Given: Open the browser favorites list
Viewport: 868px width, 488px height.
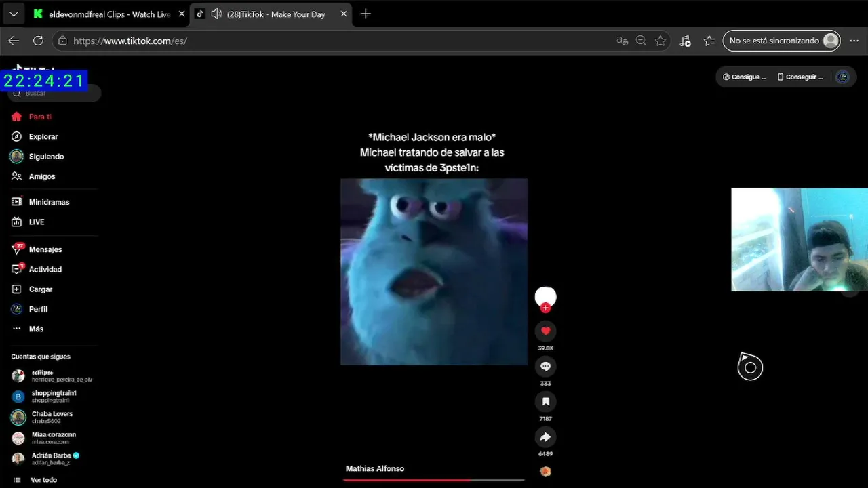Looking at the screenshot, I should 709,41.
